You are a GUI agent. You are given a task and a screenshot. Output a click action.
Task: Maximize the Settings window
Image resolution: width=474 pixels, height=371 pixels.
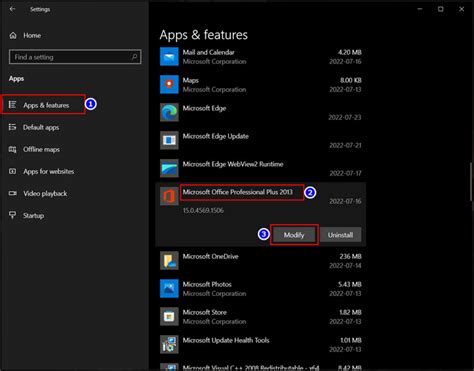click(441, 9)
